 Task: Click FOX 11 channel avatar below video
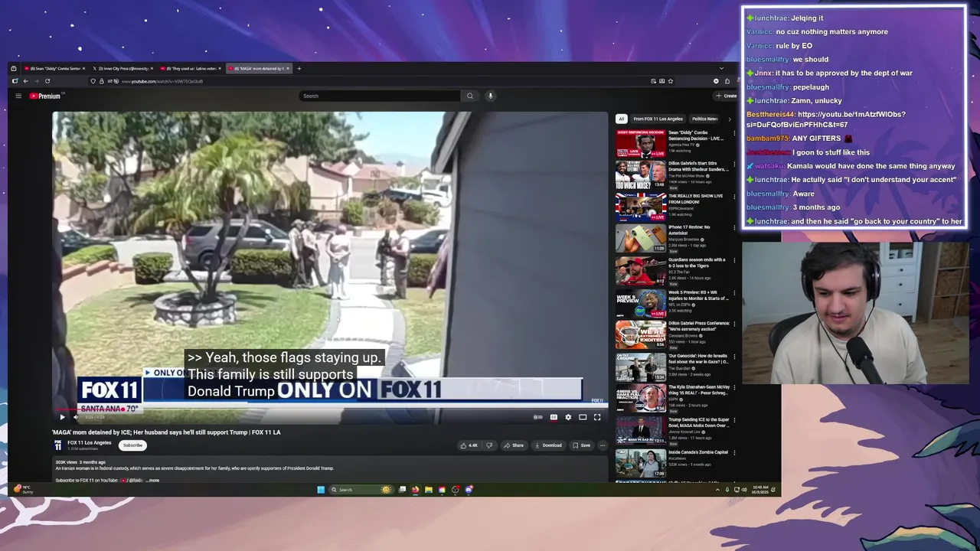[x=58, y=445]
